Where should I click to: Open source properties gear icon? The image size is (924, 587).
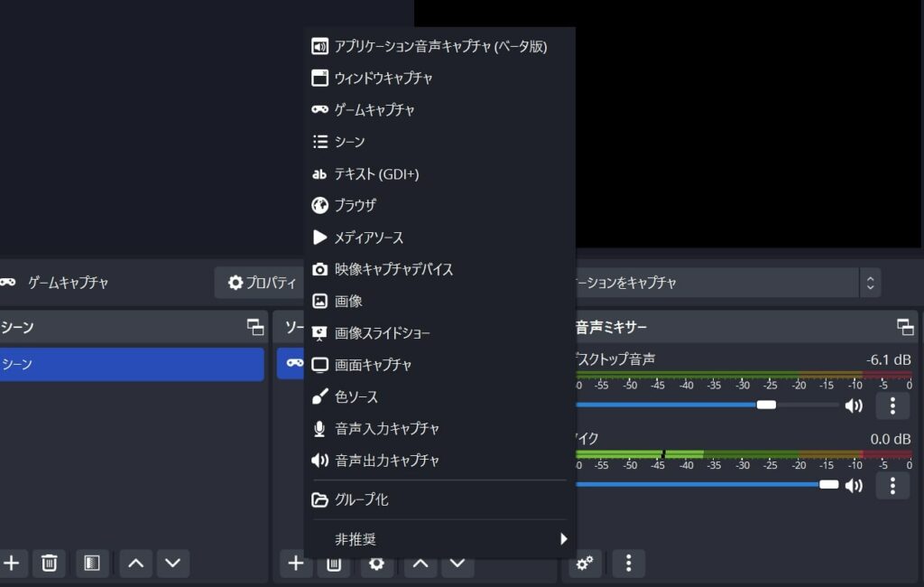pyautogui.click(x=376, y=565)
